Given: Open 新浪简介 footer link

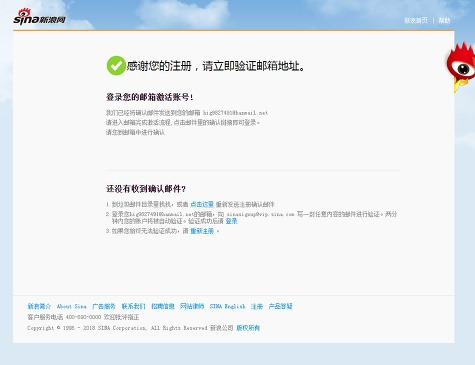Looking at the screenshot, I should [39, 306].
